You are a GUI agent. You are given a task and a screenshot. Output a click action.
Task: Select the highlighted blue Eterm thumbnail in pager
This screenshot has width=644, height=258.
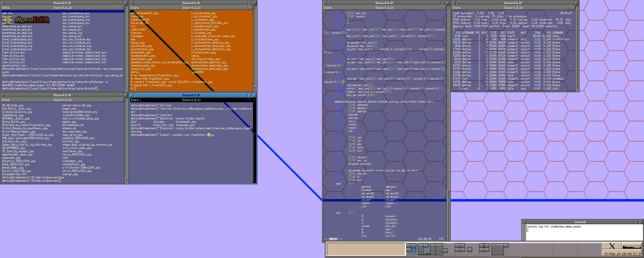point(414,249)
